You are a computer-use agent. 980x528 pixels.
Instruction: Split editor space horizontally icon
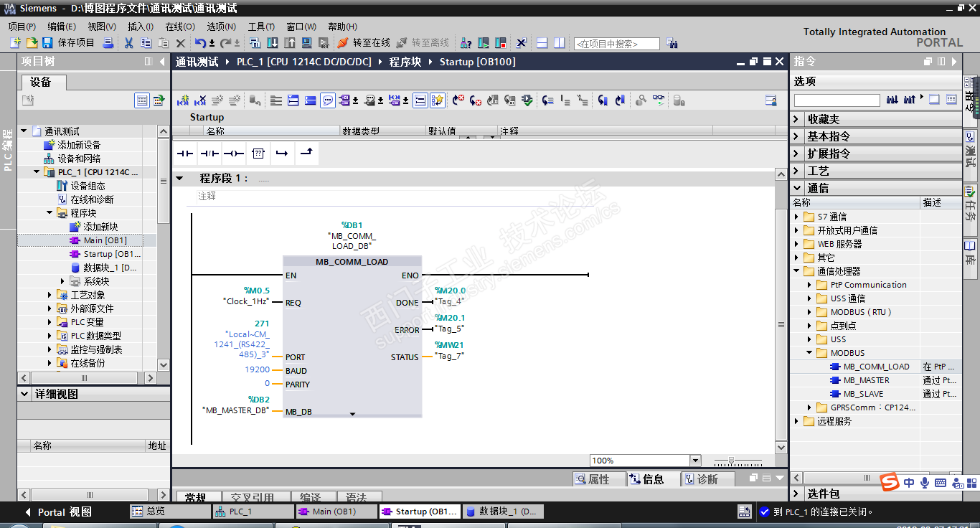click(542, 43)
